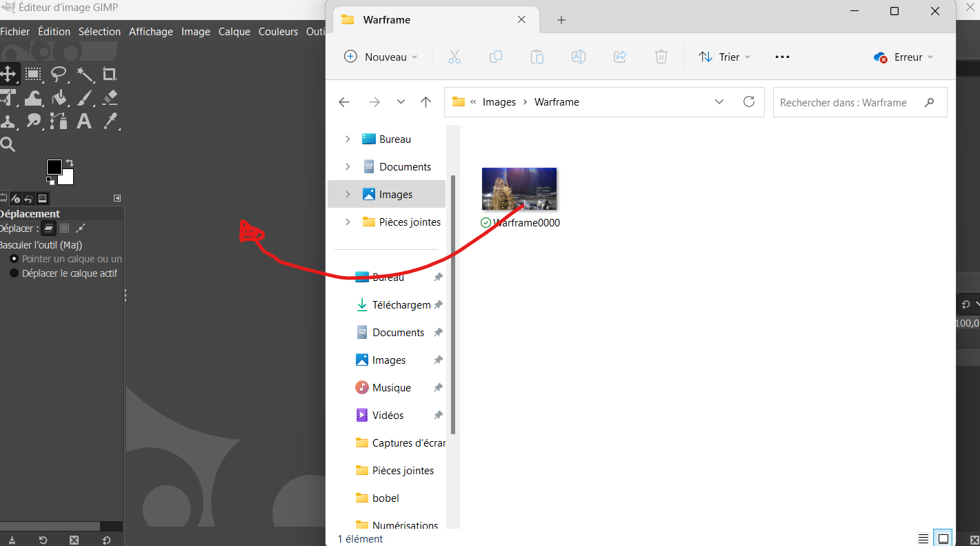Open the Fichier menu in GIMP
980x546 pixels.
[15, 31]
